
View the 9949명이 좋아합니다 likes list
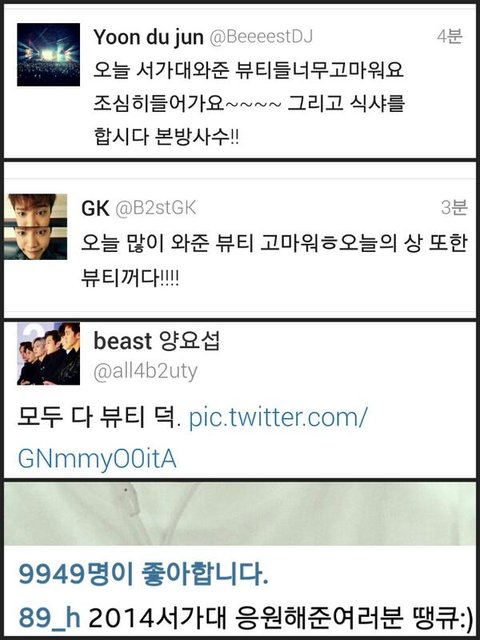(x=143, y=576)
